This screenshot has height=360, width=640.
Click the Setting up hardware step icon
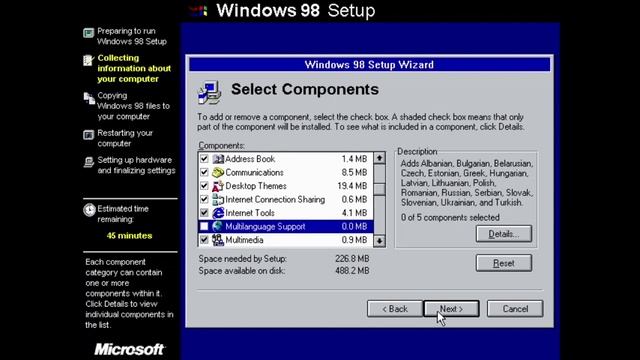click(x=89, y=162)
